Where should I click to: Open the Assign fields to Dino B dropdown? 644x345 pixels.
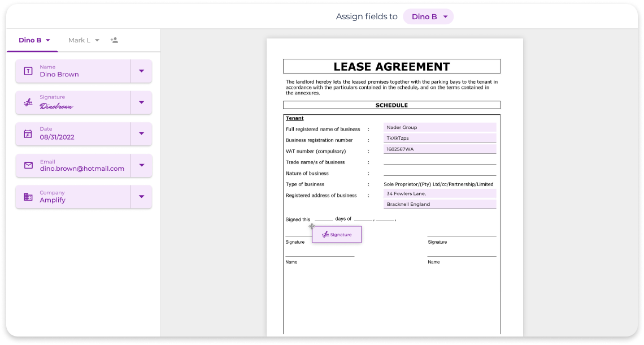coord(428,16)
